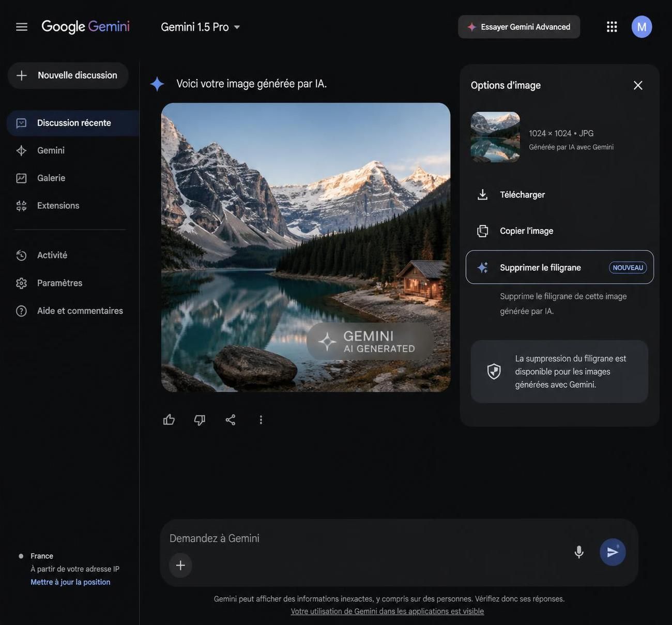Click the copy image icon
The image size is (672, 625).
click(x=482, y=231)
